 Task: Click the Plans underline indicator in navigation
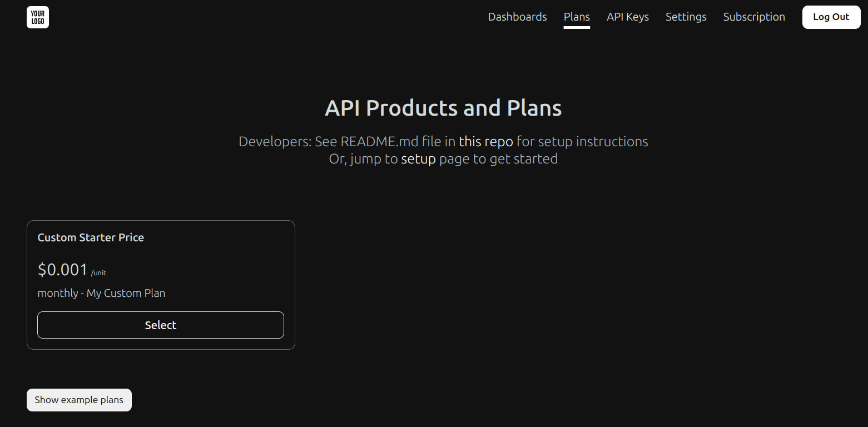[577, 26]
